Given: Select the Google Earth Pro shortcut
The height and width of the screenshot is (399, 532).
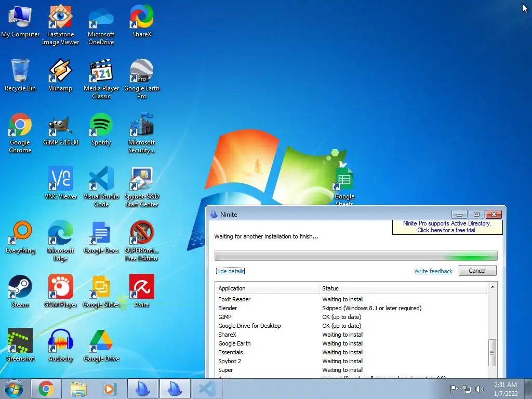Looking at the screenshot, I should tap(142, 79).
